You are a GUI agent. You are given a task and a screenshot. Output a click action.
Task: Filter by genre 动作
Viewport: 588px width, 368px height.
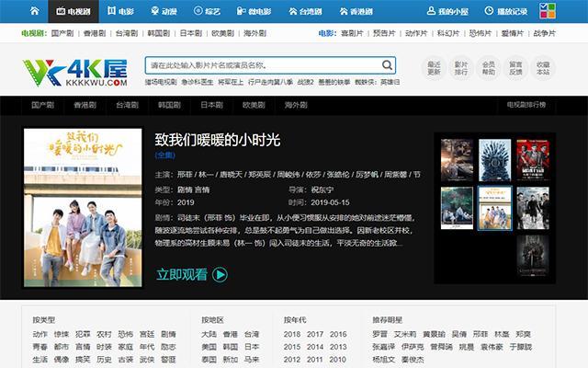[40, 334]
